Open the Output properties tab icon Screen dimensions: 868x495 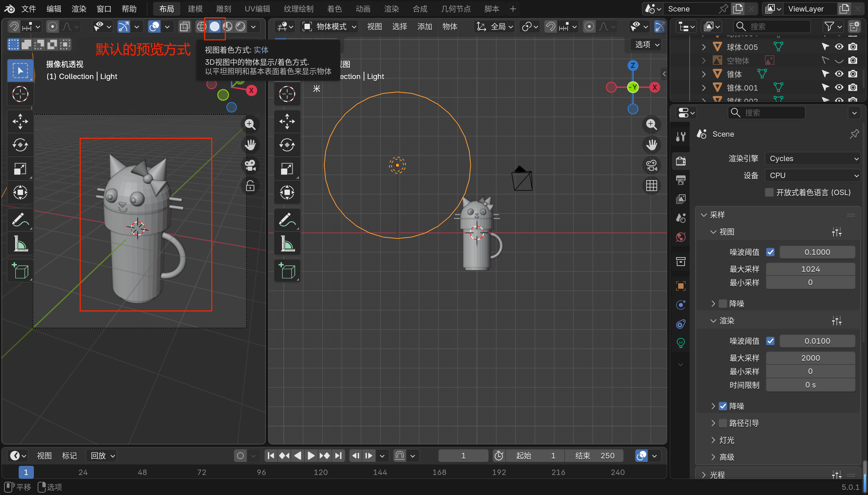[681, 180]
